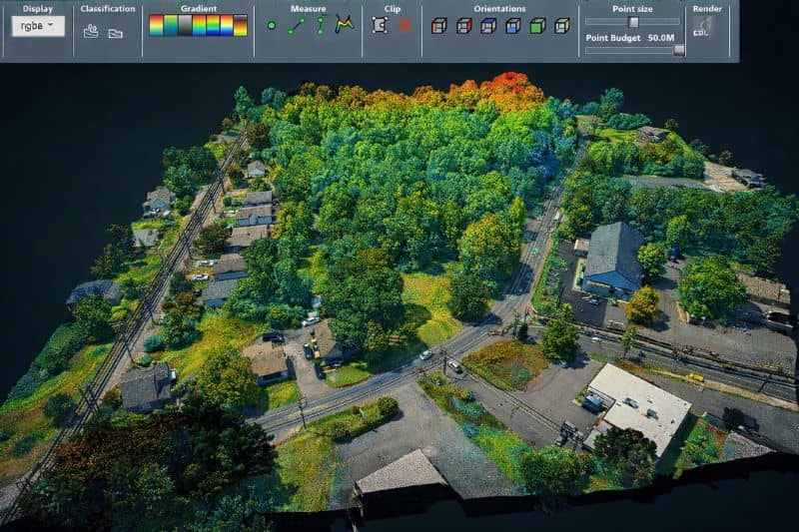Click the Point Budget label
799x532 pixels.
pyautogui.click(x=613, y=38)
